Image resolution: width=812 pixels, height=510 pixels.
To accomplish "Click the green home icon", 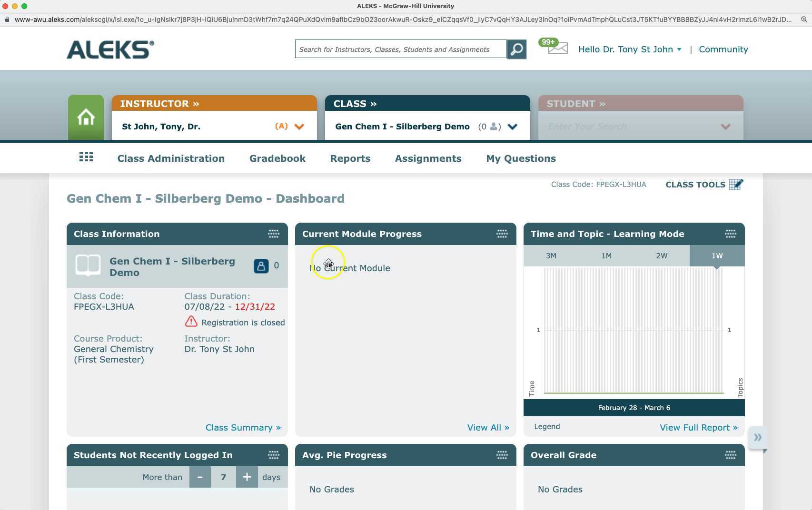I will pos(86,117).
